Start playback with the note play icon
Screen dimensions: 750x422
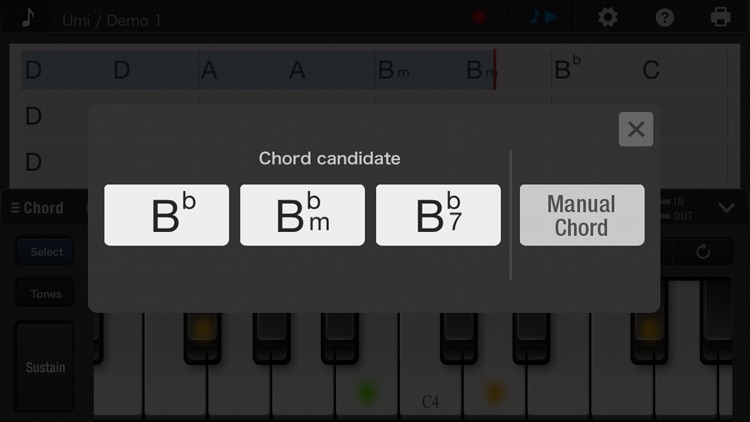click(543, 17)
